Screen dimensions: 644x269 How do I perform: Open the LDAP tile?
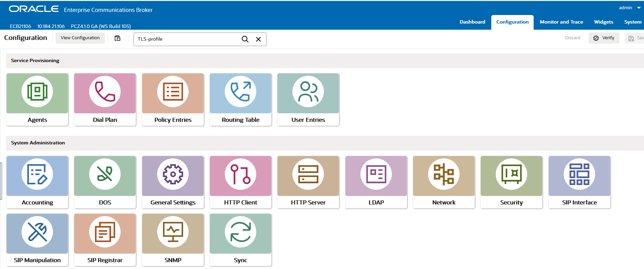[376, 182]
